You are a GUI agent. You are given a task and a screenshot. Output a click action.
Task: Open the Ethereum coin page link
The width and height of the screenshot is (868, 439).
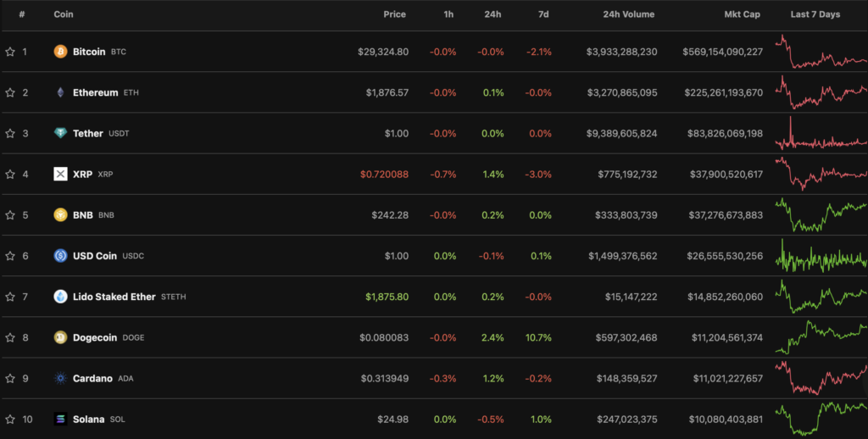click(x=96, y=92)
